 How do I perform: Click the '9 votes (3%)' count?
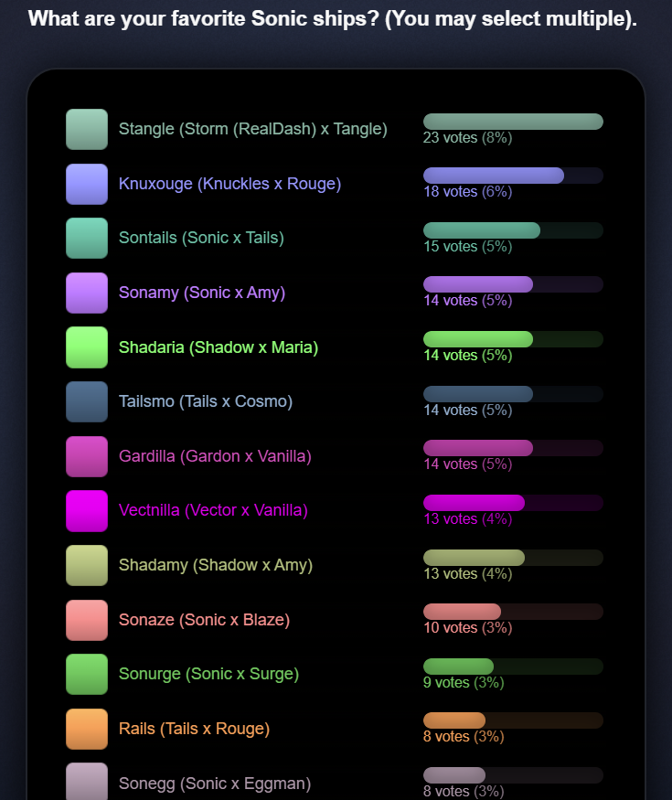pyautogui.click(x=464, y=683)
